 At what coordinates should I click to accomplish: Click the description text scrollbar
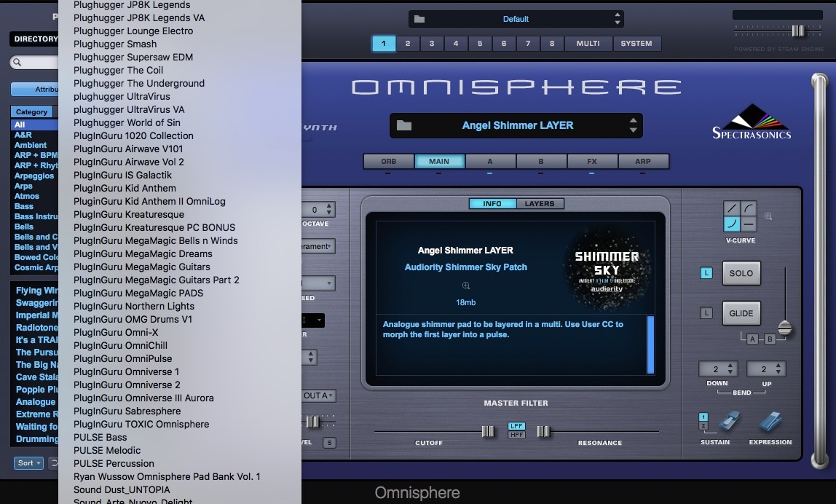(650, 344)
